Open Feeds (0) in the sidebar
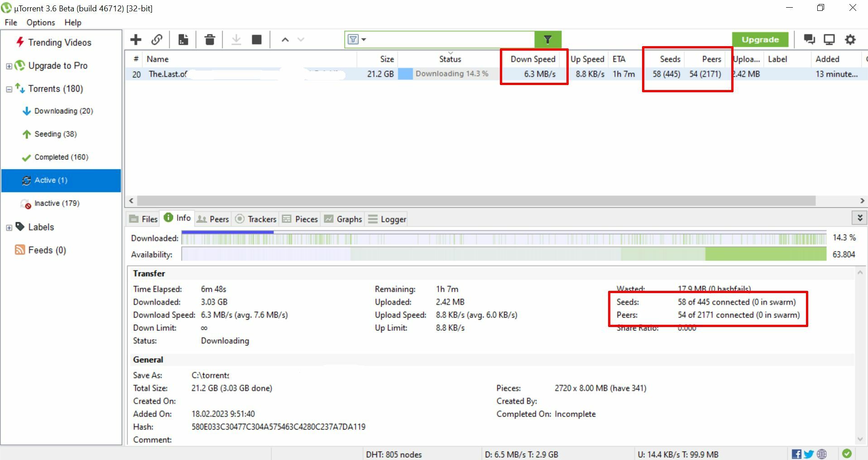868x460 pixels. (x=47, y=250)
